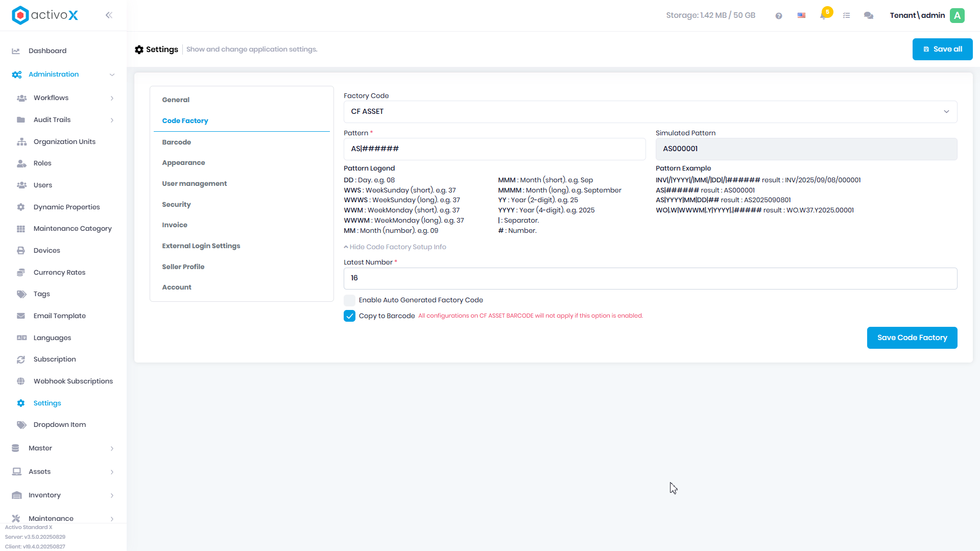980x551 pixels.
Task: Switch to the Barcode tab
Action: (176, 142)
